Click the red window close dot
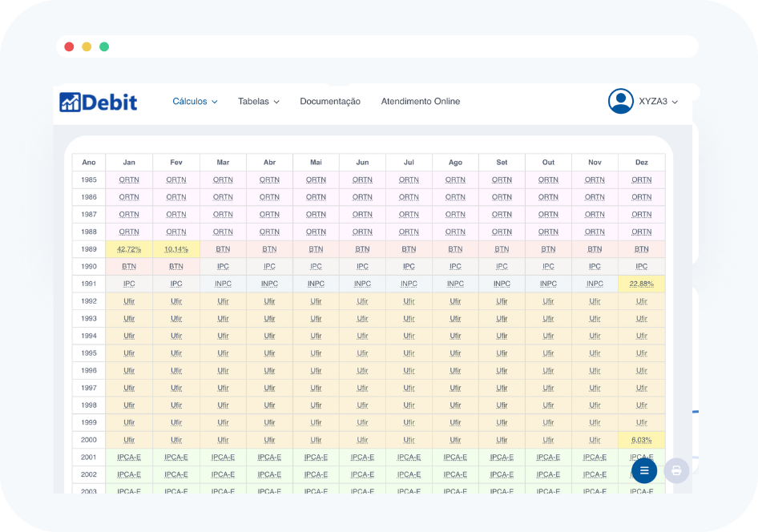Screen dimensions: 758x532 point(69,46)
